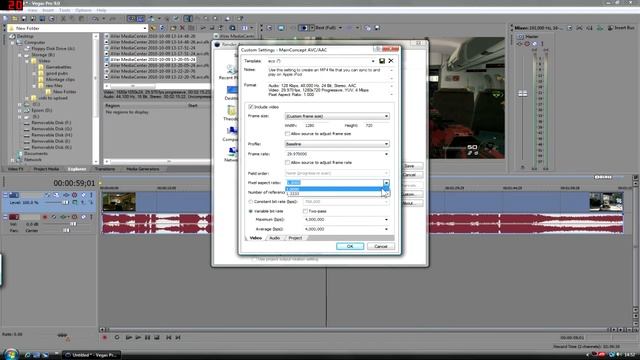The width and height of the screenshot is (640, 360).
Task: Arm the audio track for record
Action: tap(45, 217)
